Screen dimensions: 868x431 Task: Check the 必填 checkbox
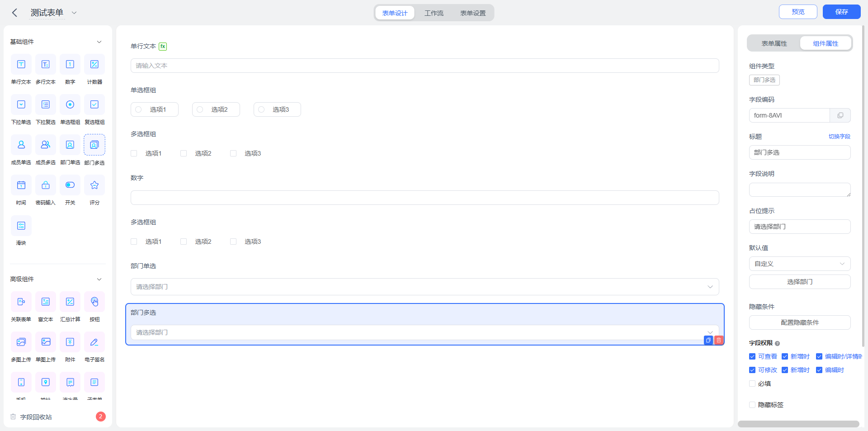752,384
